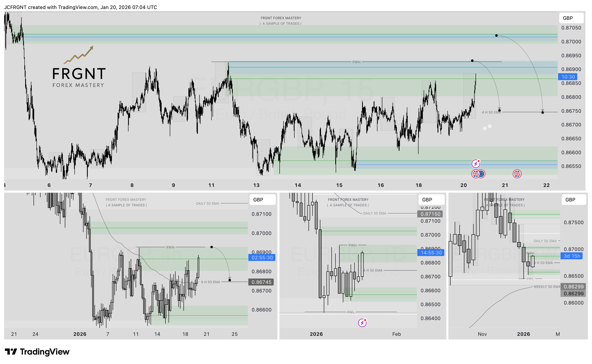Image resolution: width=592 pixels, height=364 pixels.
Task: Click the 4 H 50 EMA label on weekly chart
Action: 543,263
